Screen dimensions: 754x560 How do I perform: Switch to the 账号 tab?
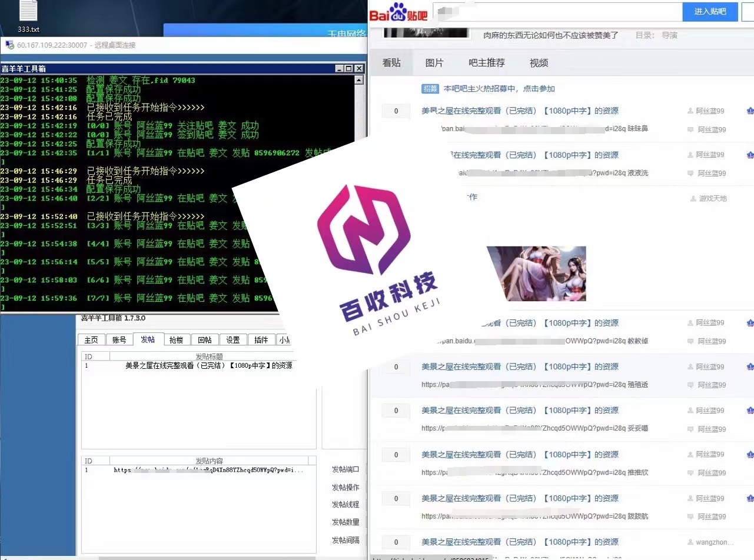pos(119,340)
